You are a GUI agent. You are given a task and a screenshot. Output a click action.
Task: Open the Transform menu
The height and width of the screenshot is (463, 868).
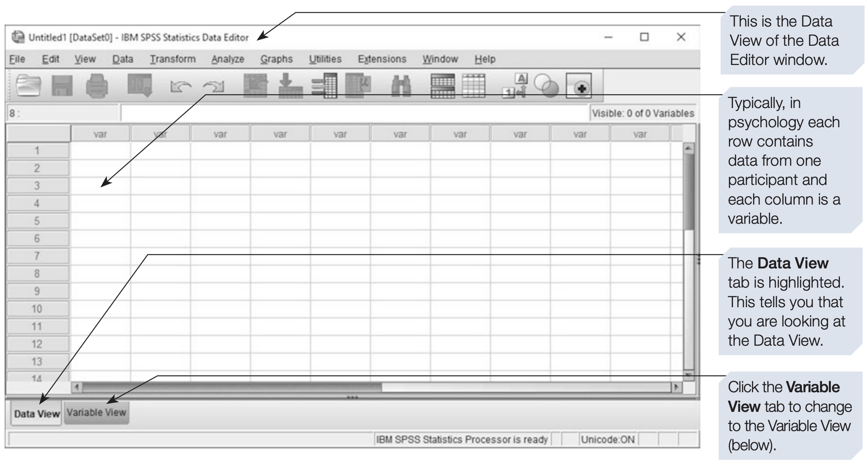(x=173, y=59)
